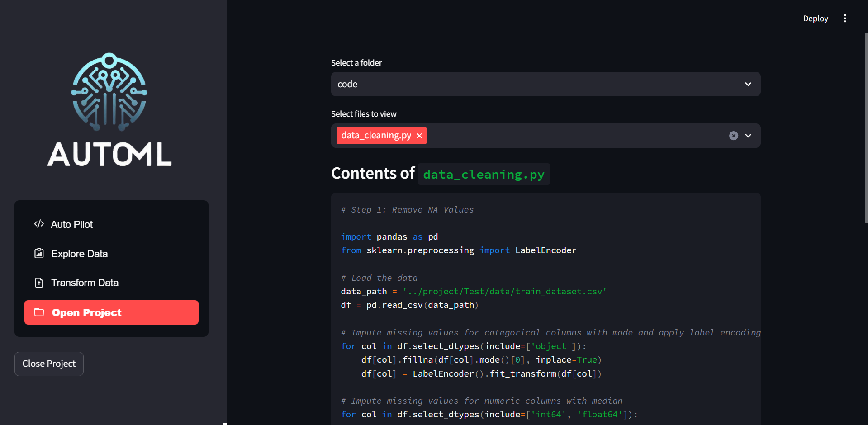Click the LabelEncoder().fit_transform line
868x425 pixels.
[481, 374]
